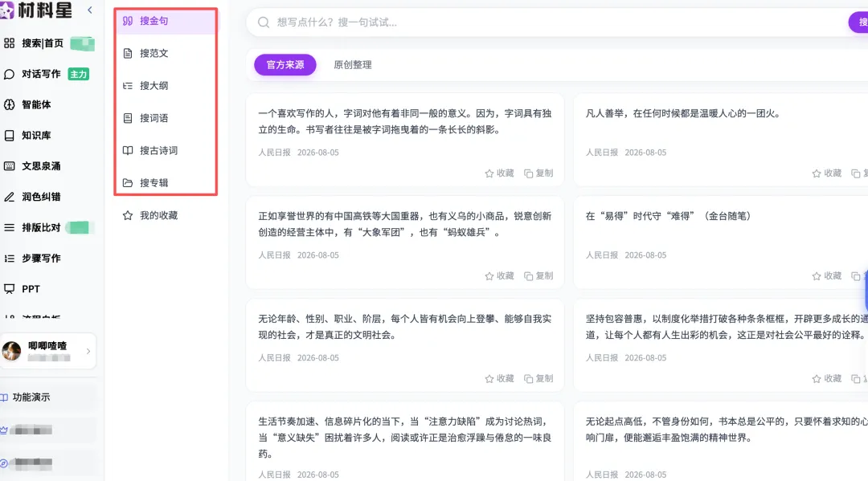Click the search magnifier icon
The width and height of the screenshot is (868, 481).
[264, 22]
